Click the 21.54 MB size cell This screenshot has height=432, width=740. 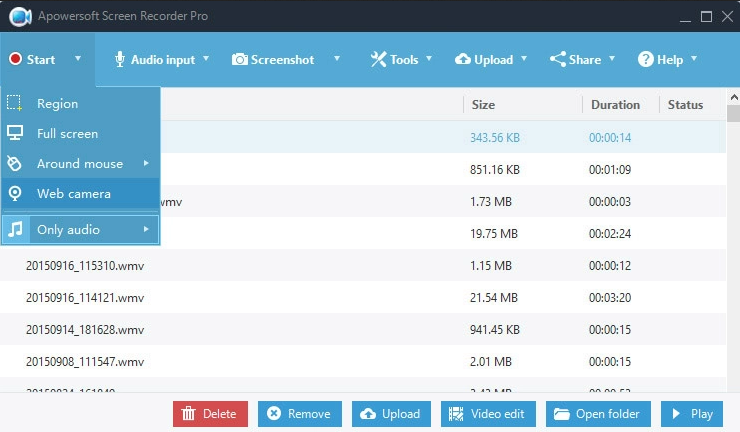[x=494, y=298]
